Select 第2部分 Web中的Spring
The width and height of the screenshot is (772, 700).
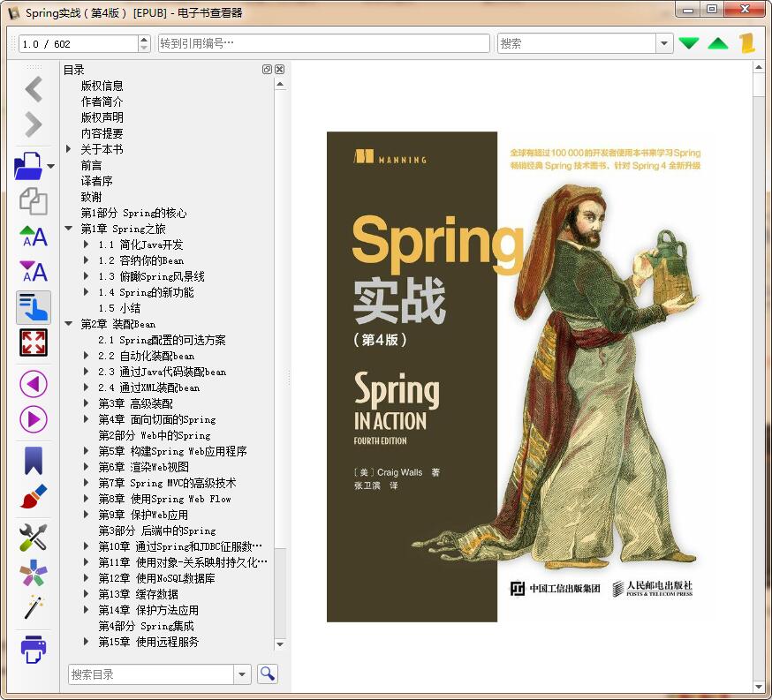coord(154,435)
